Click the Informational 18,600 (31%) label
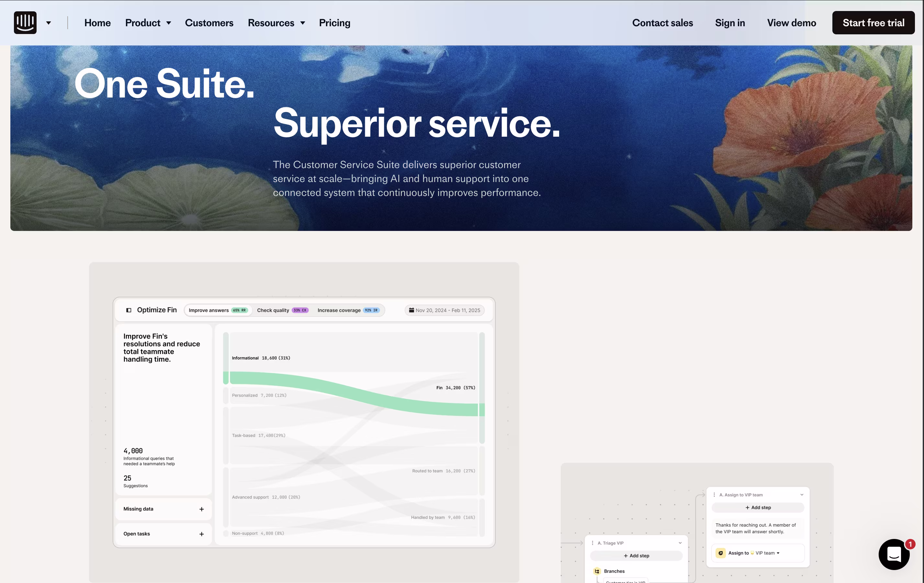924x583 pixels. click(x=261, y=358)
